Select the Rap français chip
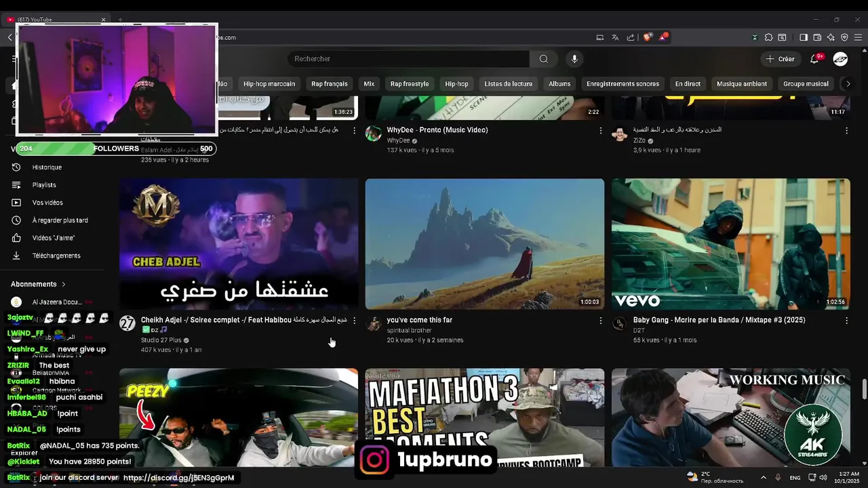868x488 pixels. pyautogui.click(x=330, y=84)
